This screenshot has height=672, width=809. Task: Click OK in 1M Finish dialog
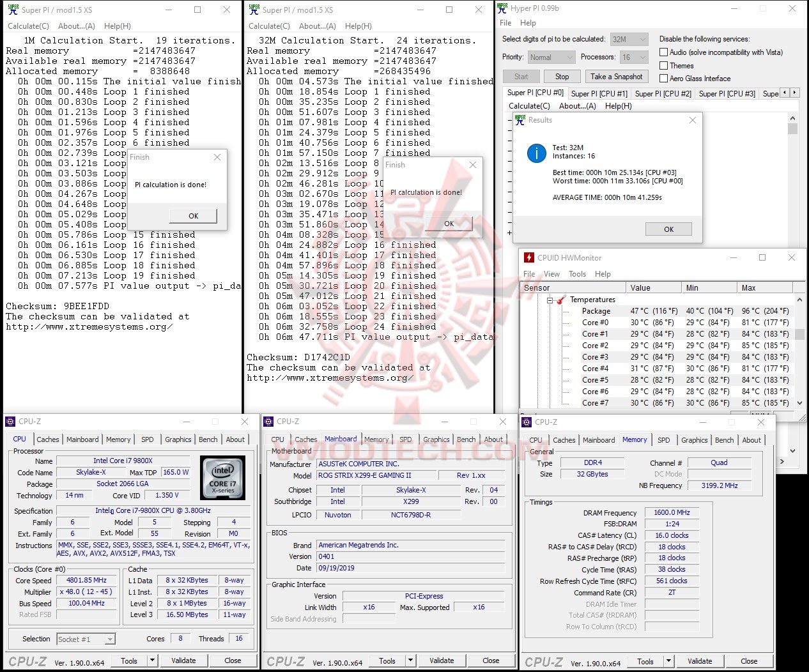[194, 216]
